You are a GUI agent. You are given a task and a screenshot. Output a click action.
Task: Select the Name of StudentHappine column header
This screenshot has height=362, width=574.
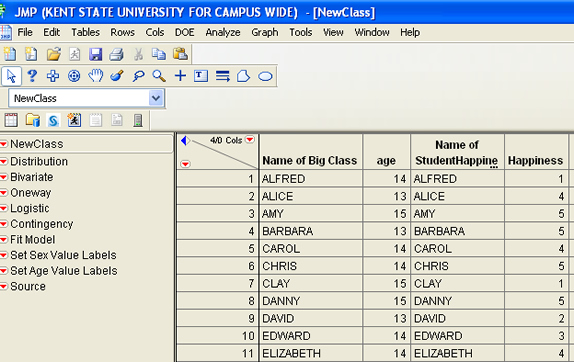(457, 152)
